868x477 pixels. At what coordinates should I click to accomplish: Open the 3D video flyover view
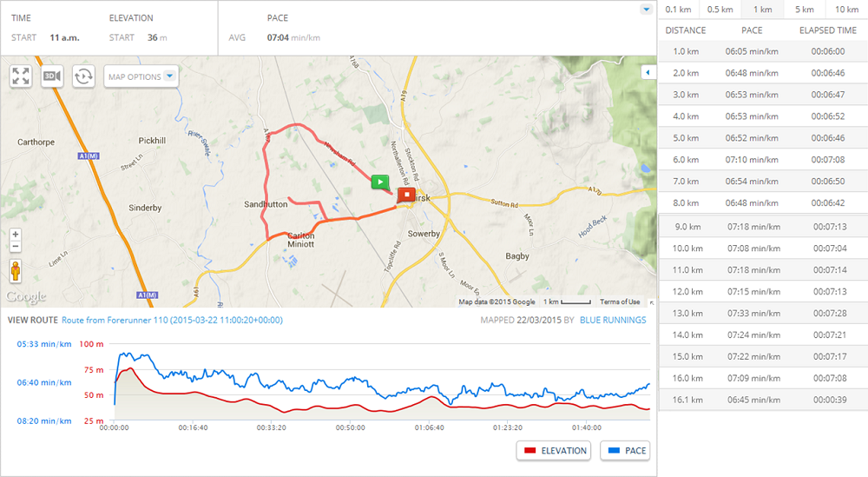(x=52, y=76)
